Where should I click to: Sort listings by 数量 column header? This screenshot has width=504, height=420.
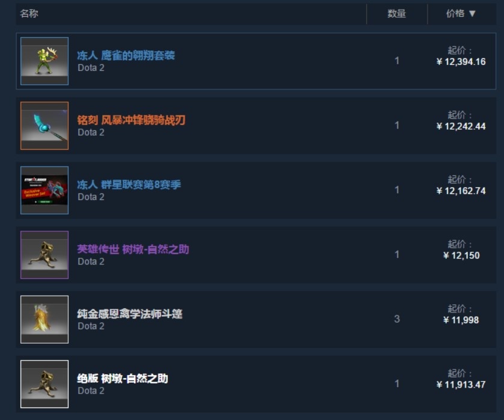click(396, 13)
